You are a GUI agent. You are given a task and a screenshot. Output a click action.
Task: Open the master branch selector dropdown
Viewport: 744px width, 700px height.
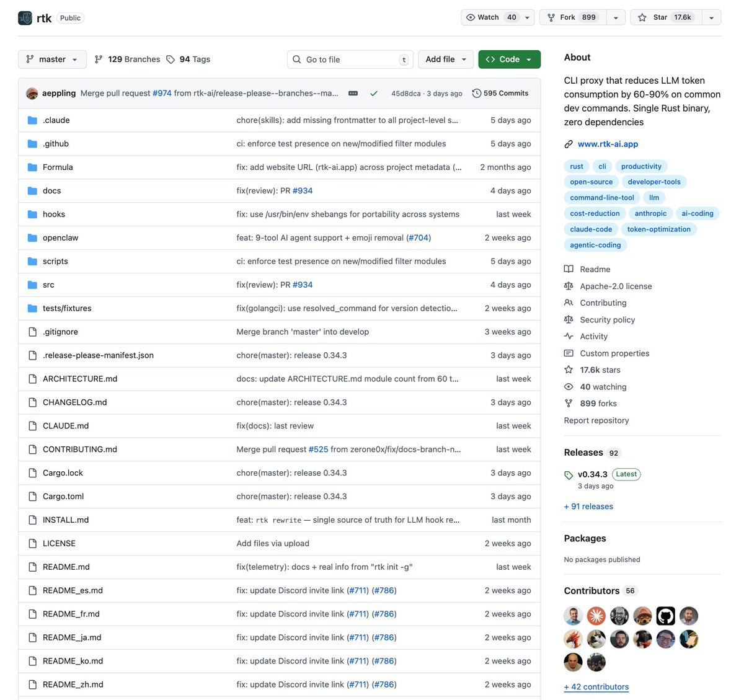coord(52,60)
